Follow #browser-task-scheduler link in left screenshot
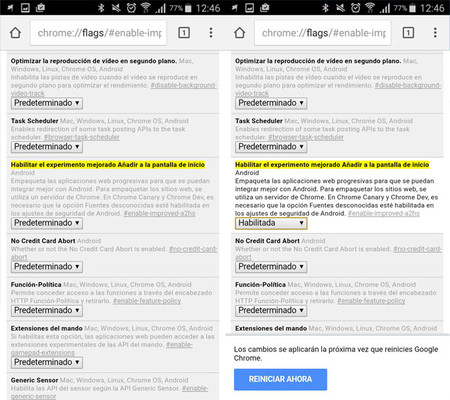450x400 pixels. coord(82,137)
